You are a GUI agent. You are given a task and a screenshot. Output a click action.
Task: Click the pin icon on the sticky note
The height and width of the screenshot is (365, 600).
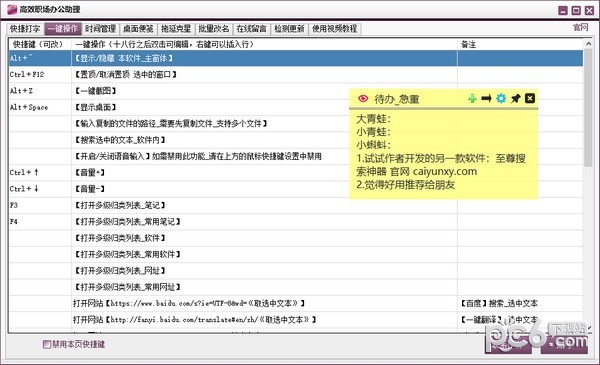pyautogui.click(x=515, y=99)
